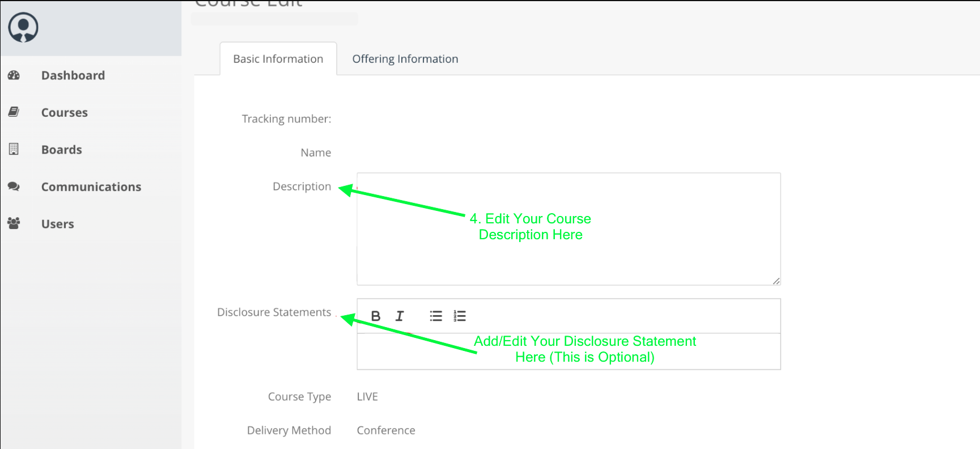Open the Users page
This screenshot has height=449, width=980.
tap(58, 224)
